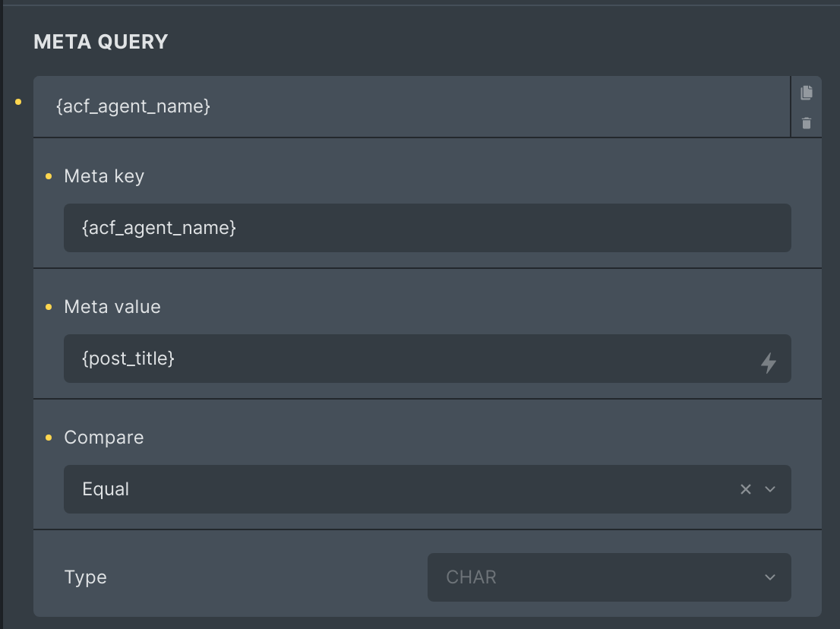Delete the meta query with the trash icon

point(807,123)
